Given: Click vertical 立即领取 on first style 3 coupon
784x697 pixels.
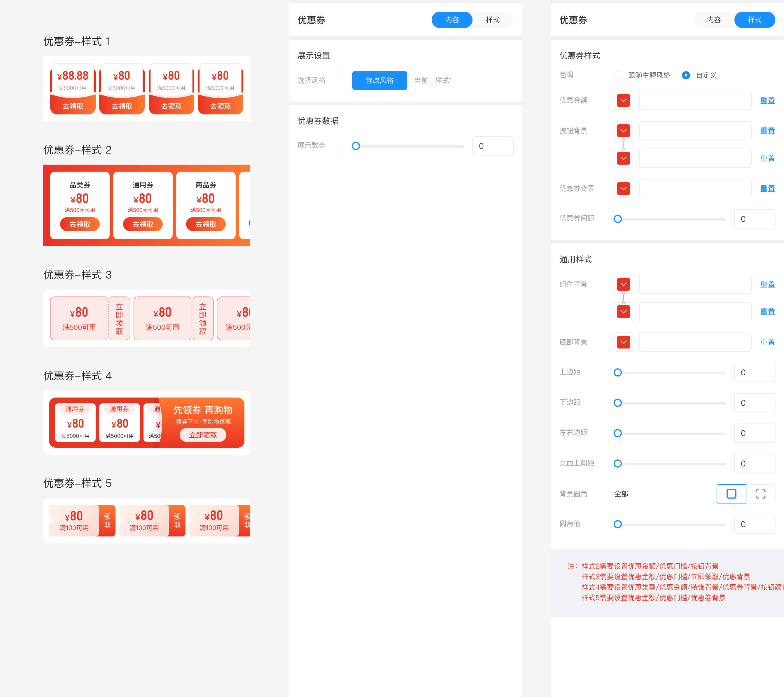Looking at the screenshot, I should [x=119, y=318].
